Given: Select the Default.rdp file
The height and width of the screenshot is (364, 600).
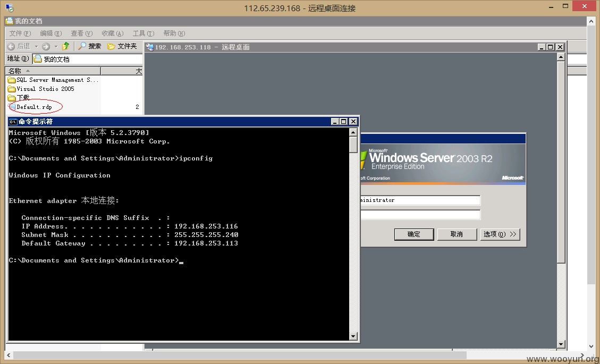Looking at the screenshot, I should [30, 107].
